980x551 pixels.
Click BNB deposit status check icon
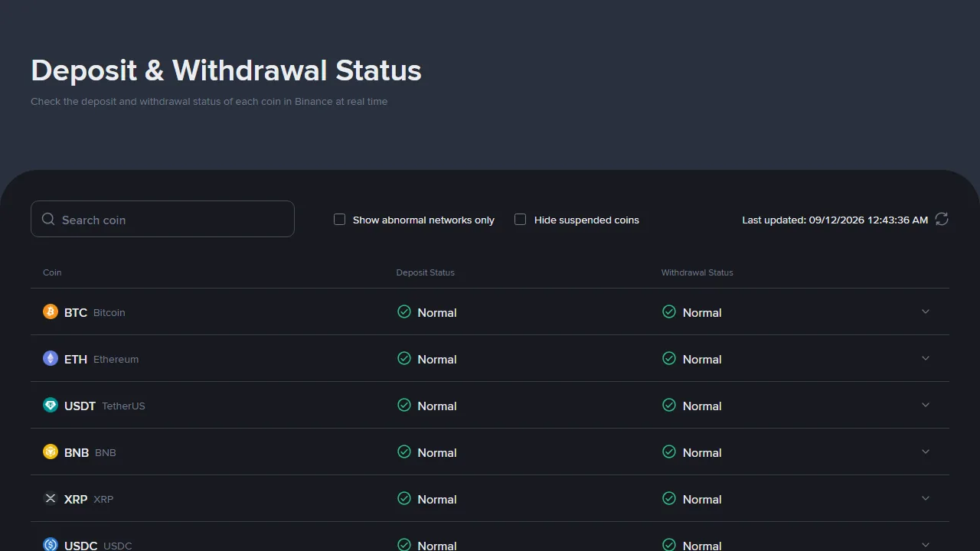404,452
